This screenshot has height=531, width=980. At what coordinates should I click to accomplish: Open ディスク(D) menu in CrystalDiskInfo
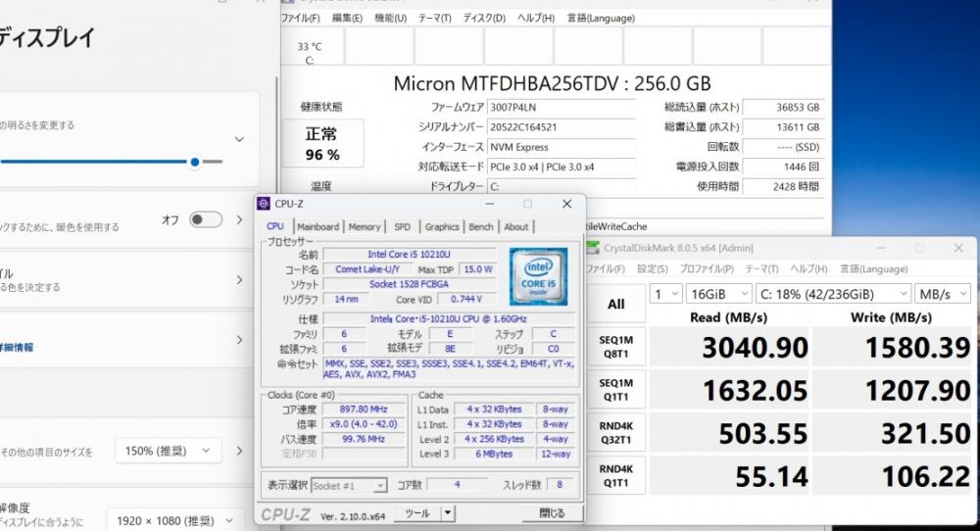(x=484, y=18)
